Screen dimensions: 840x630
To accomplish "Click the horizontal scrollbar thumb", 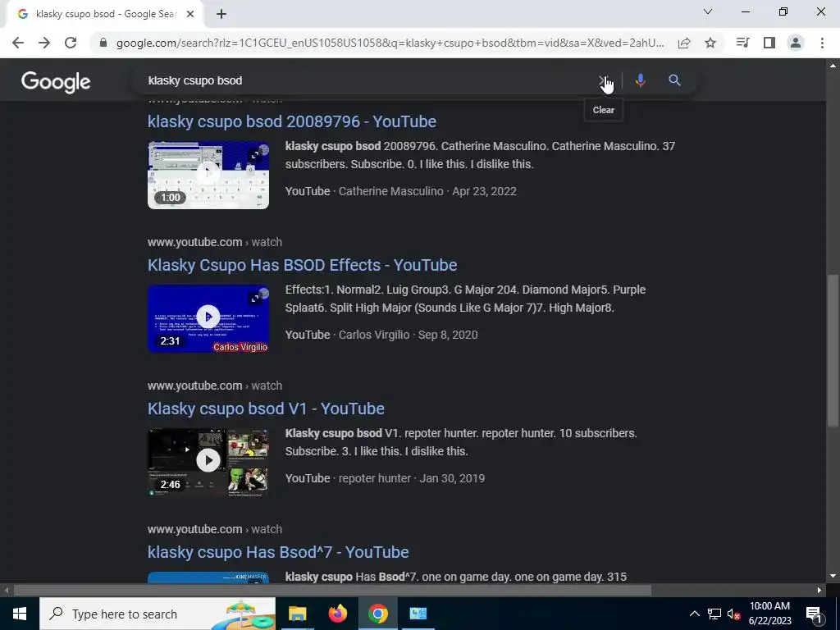I will 332,591.
